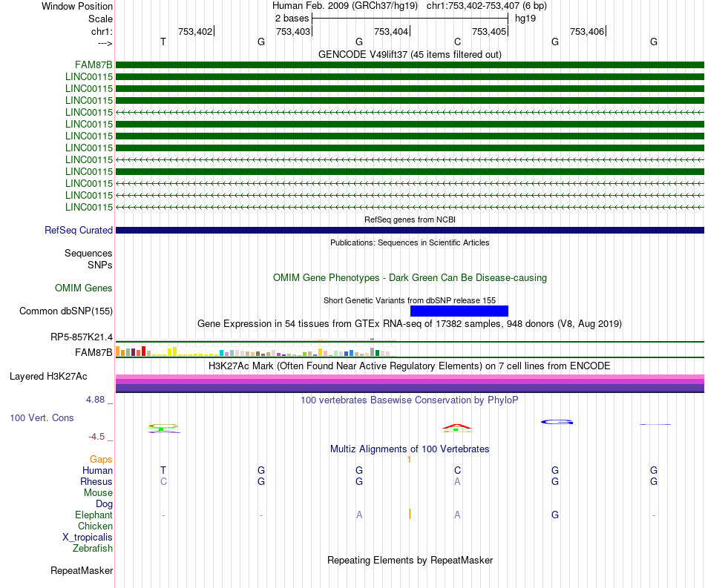The width and height of the screenshot is (705, 588).
Task: Click the orange Gaps label
Action: (x=101, y=459)
